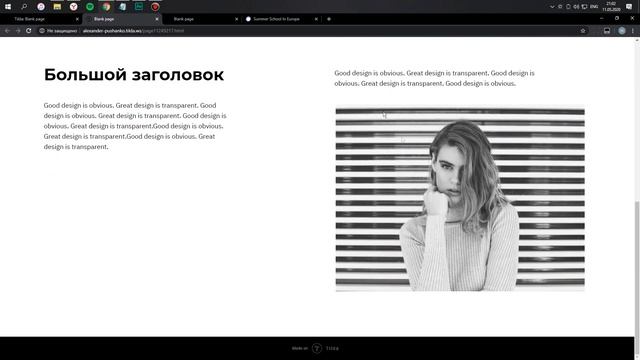Open the browser three-dot menu
The width and height of the screenshot is (640, 360).
point(633,31)
